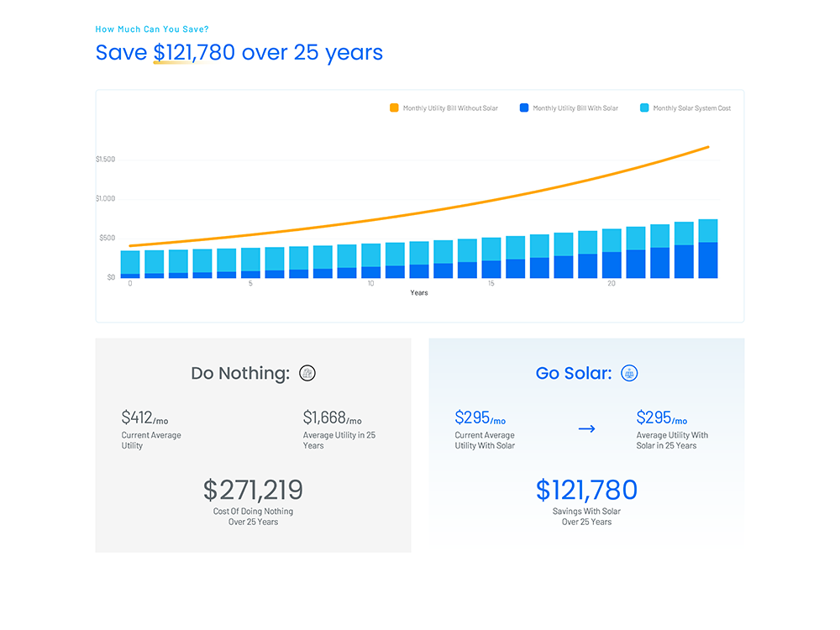Click the 'Go Solar:' heading

[574, 373]
